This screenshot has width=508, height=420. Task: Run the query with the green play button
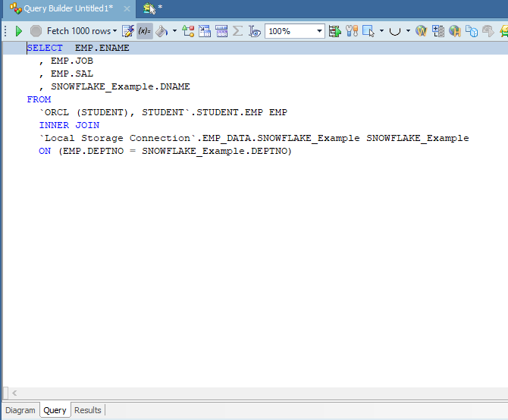point(19,31)
